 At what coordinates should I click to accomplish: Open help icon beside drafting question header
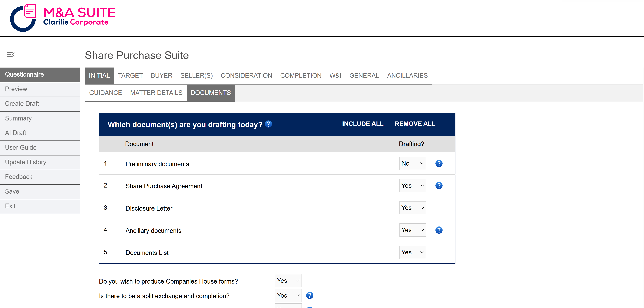point(268,124)
